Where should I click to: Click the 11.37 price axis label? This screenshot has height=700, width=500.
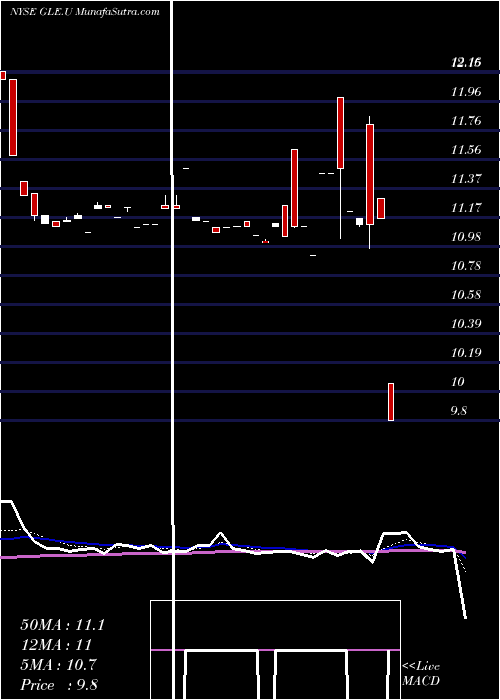[466, 179]
